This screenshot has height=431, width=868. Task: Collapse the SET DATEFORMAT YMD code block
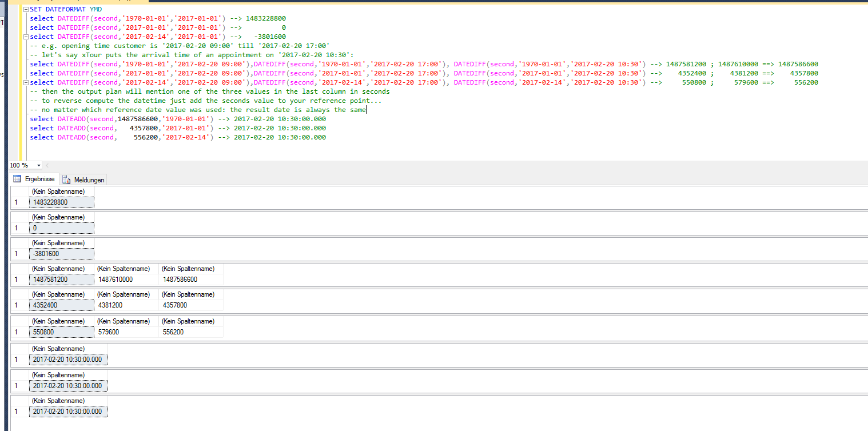[x=26, y=9]
